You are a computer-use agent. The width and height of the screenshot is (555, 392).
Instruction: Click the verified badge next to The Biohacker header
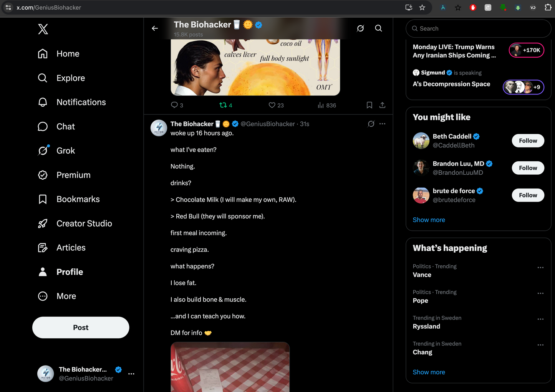(x=258, y=25)
